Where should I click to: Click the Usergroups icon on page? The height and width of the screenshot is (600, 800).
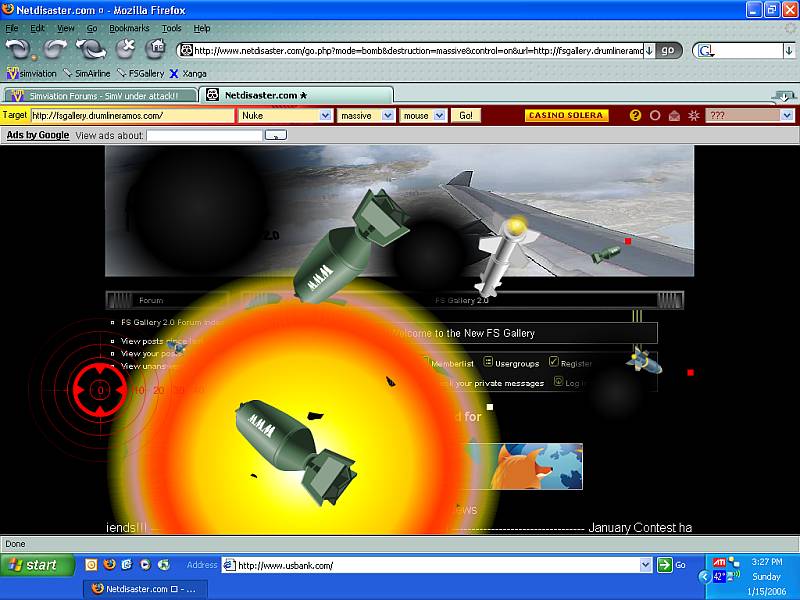488,362
